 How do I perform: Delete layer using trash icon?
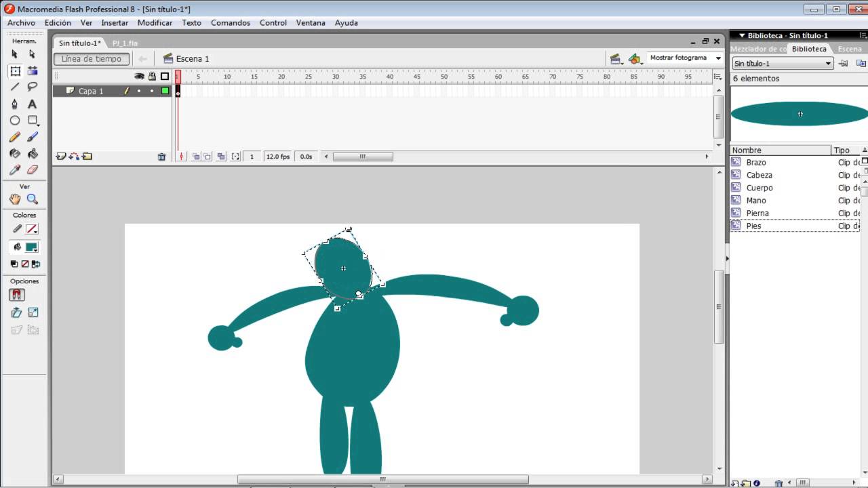[x=161, y=157]
